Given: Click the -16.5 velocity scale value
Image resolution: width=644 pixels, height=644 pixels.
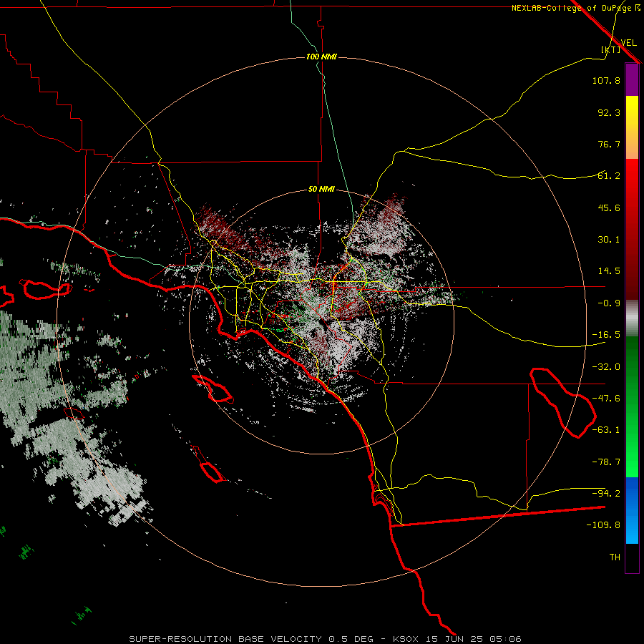Looking at the screenshot, I should pos(606,335).
